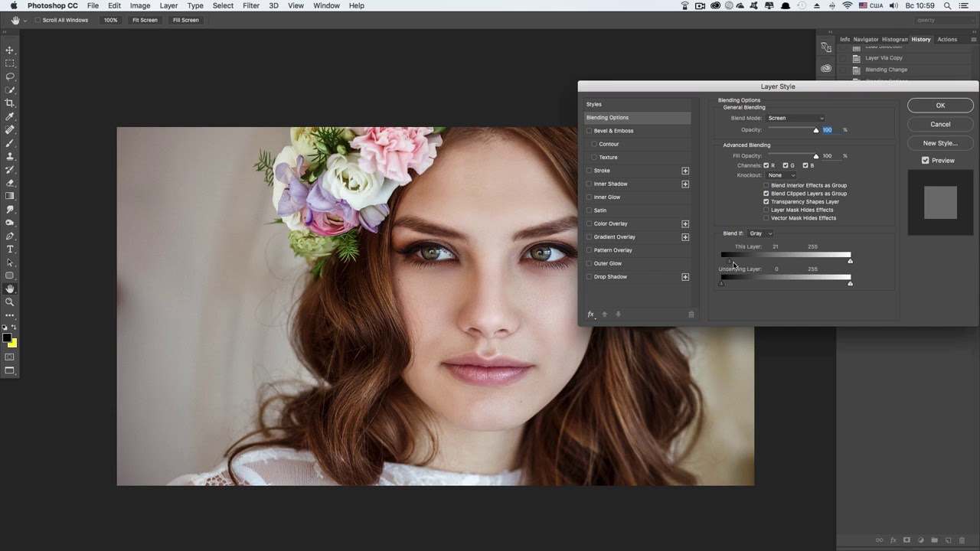Open the Creative Cloud Libraries panel icon
Screen dimensions: 980x551
point(826,68)
